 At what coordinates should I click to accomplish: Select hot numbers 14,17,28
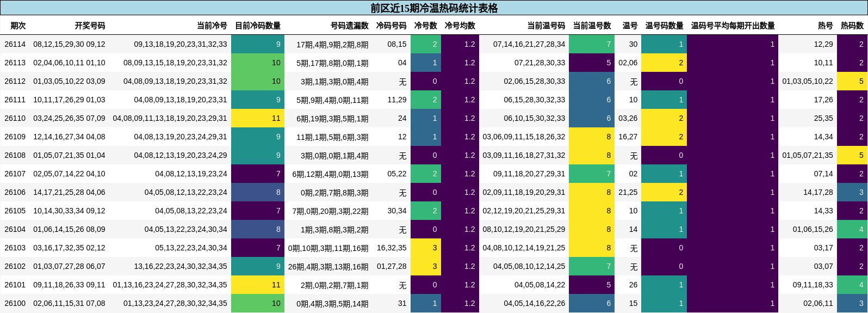click(x=818, y=192)
